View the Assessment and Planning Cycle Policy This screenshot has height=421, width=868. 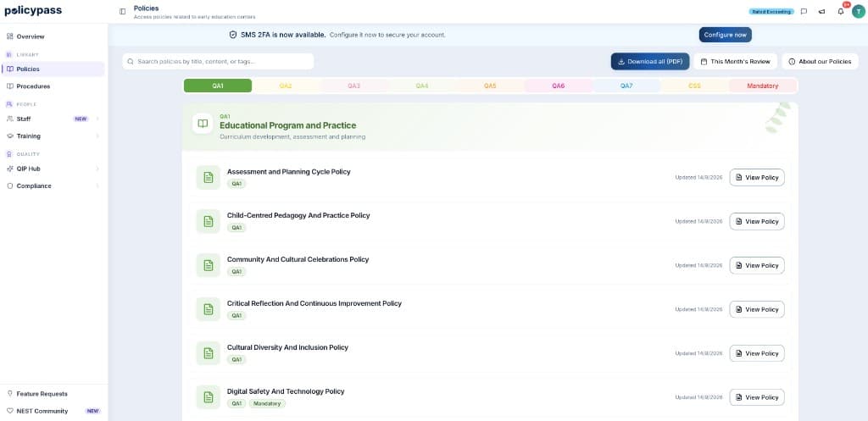[x=757, y=178]
